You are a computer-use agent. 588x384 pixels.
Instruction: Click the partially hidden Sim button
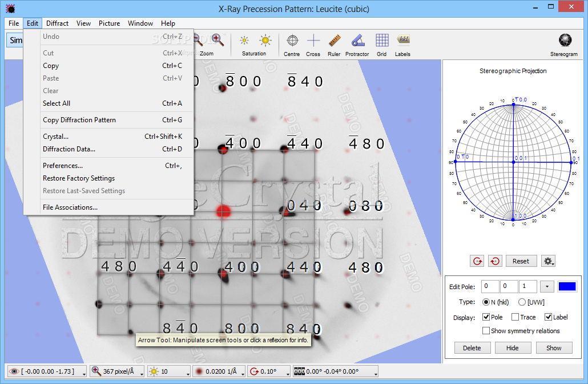pyautogui.click(x=15, y=40)
